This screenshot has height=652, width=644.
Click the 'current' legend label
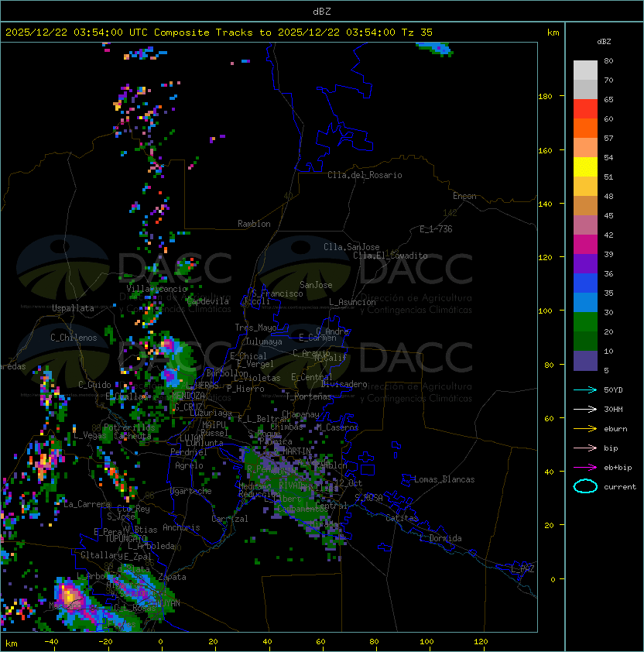coord(620,487)
